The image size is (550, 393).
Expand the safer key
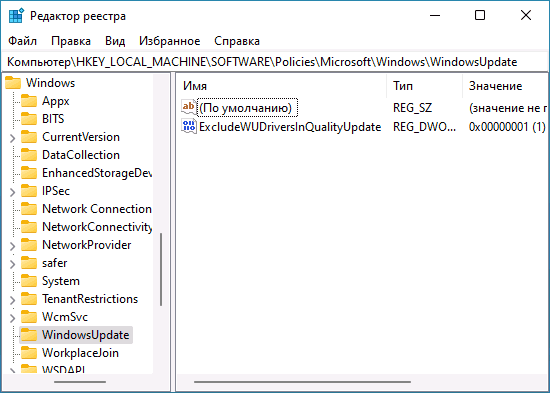(13, 264)
